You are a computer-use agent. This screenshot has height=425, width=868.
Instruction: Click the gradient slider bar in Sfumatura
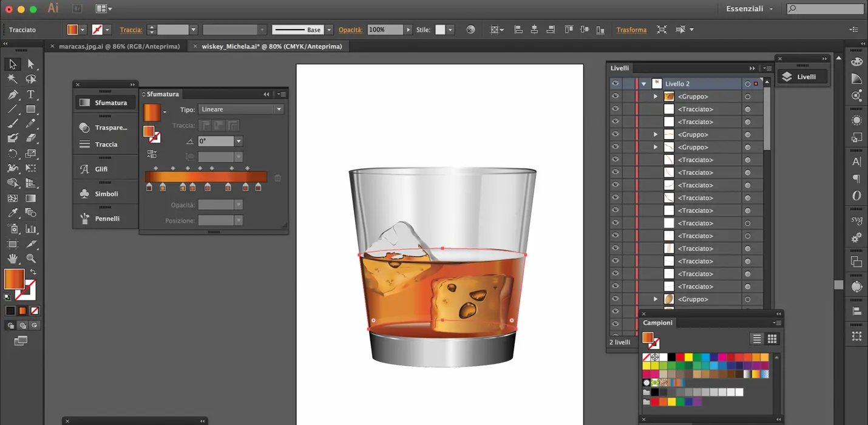[x=206, y=177]
